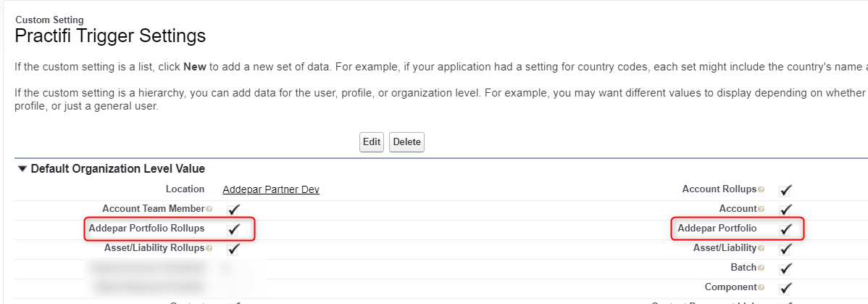Open help icon next to Account Rollups
This screenshot has height=304, width=868.
pos(761,189)
